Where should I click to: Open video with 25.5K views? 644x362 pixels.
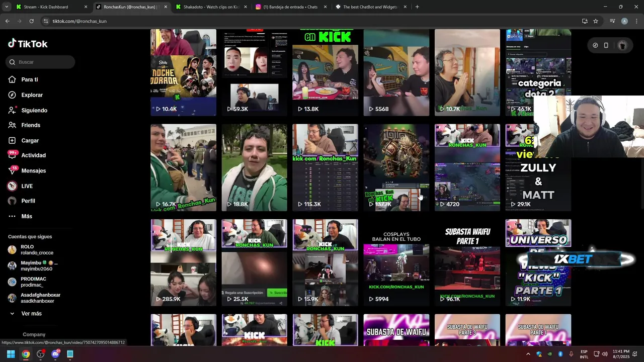(254, 262)
